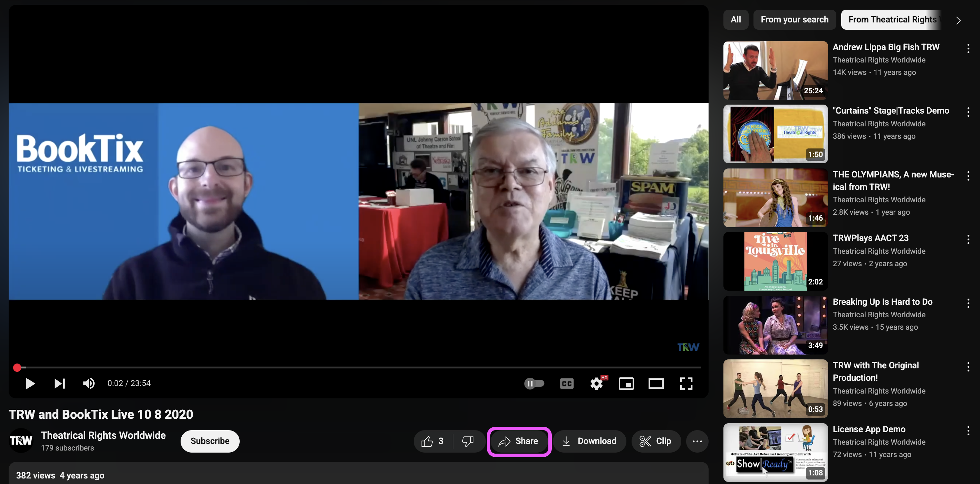This screenshot has width=980, height=484.
Task: Click Andrew Lippa Big Fish TRW title
Action: tap(886, 47)
